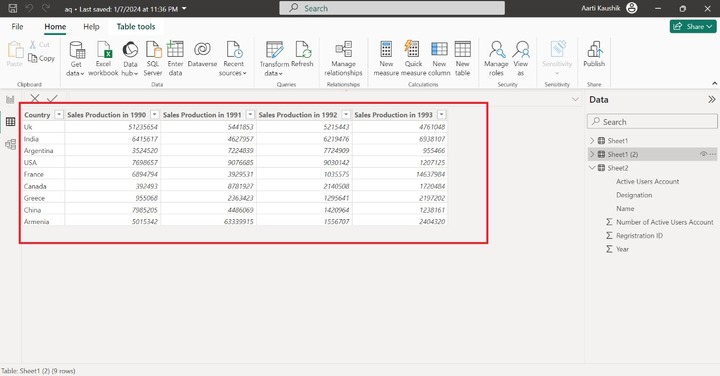The width and height of the screenshot is (720, 376).
Task: Expand the Sheet1 table
Action: click(592, 140)
